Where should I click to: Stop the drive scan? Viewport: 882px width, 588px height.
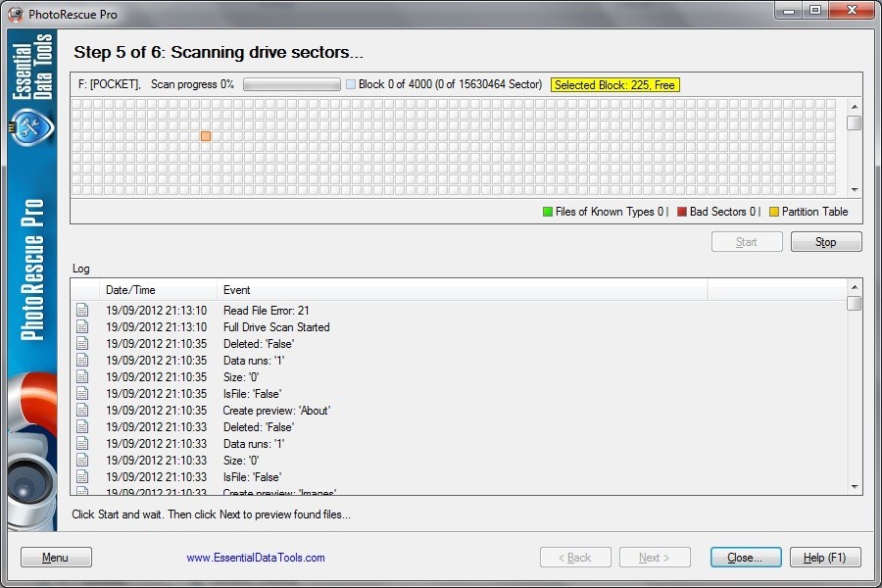tap(826, 242)
